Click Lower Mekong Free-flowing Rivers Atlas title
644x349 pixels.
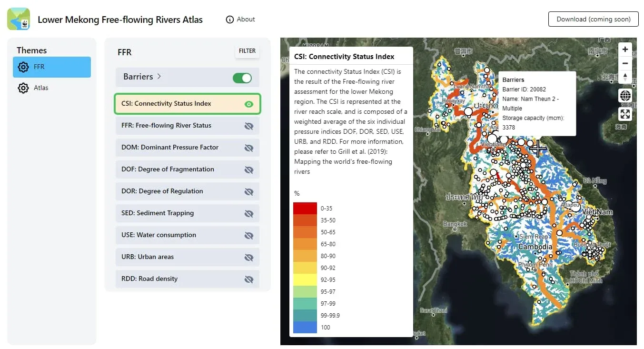coord(120,20)
